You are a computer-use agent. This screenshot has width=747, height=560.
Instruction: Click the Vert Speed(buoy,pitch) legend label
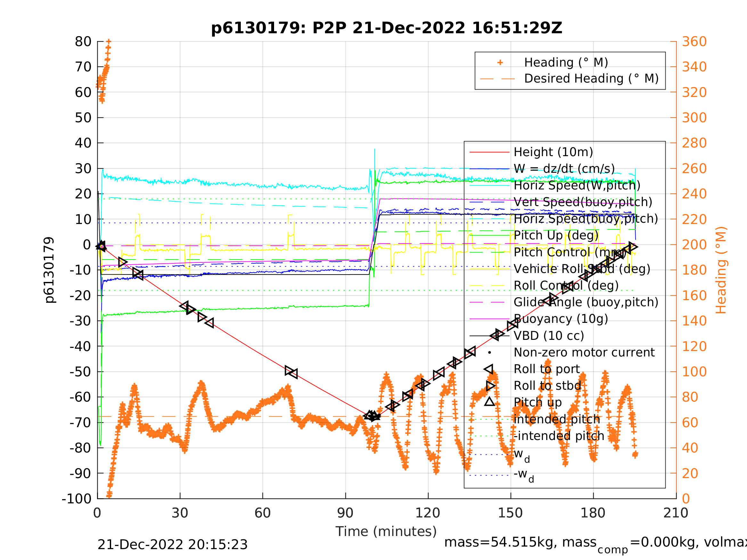(x=583, y=202)
